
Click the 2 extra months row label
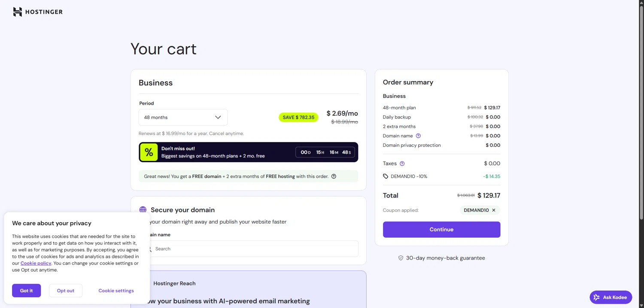pyautogui.click(x=399, y=127)
